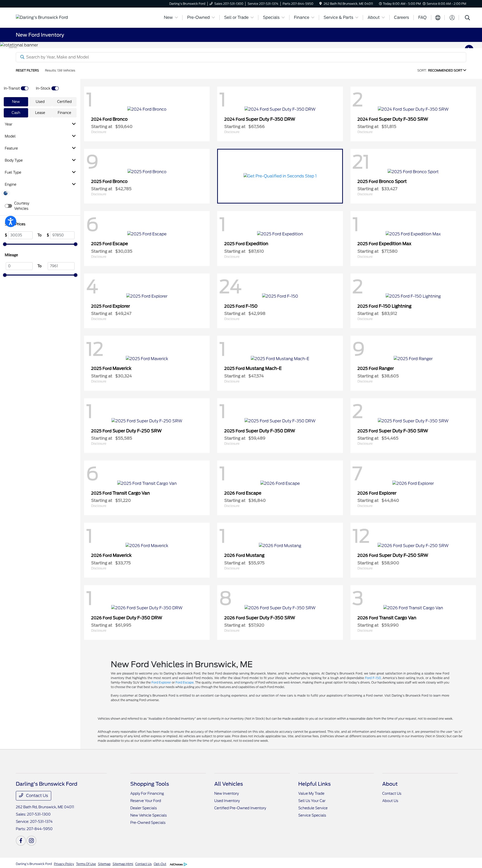482x868 pixels.
Task: Click next arrow on rotational banner
Action: click(469, 47)
